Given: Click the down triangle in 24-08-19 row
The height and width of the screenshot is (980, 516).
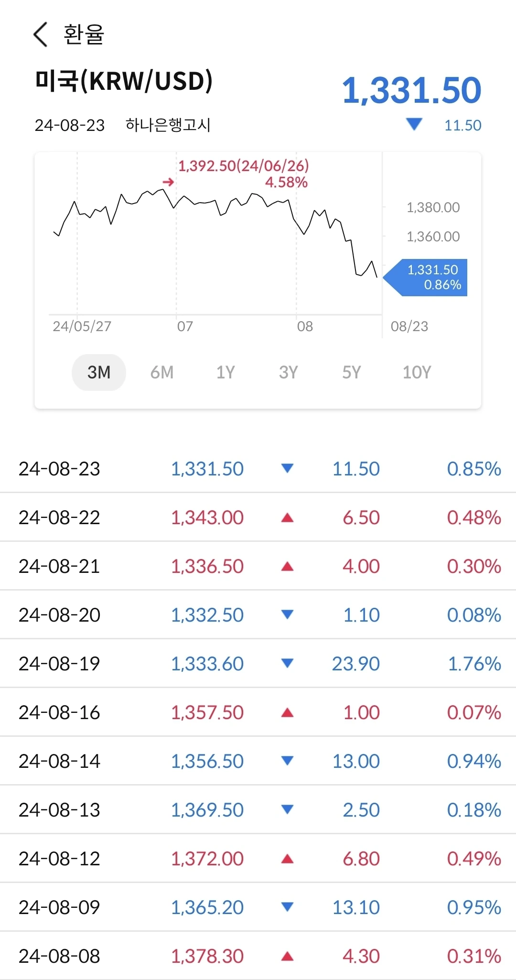Looking at the screenshot, I should 287,663.
